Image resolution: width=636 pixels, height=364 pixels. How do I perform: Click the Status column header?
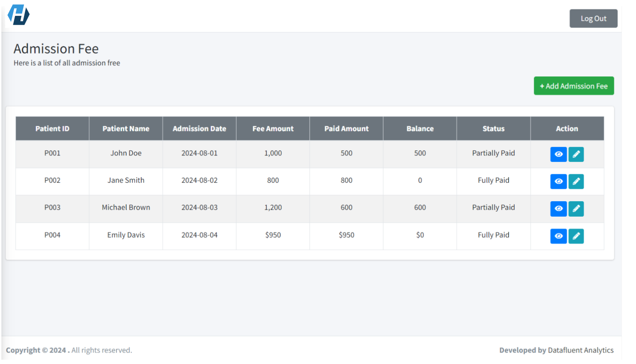point(493,128)
